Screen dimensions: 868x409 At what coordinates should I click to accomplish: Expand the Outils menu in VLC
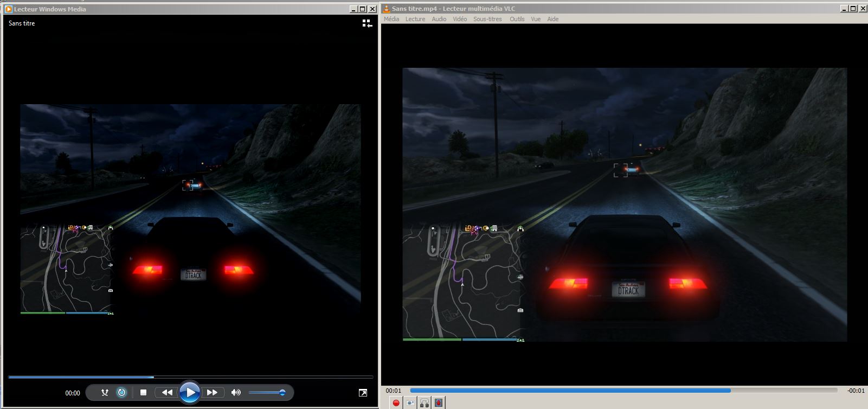pyautogui.click(x=517, y=19)
